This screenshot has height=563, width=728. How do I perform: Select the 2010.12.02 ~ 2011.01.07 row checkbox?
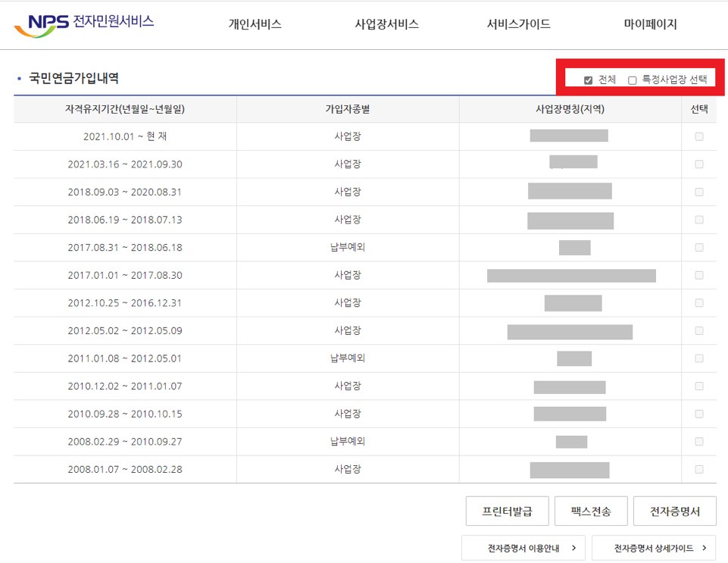[699, 386]
